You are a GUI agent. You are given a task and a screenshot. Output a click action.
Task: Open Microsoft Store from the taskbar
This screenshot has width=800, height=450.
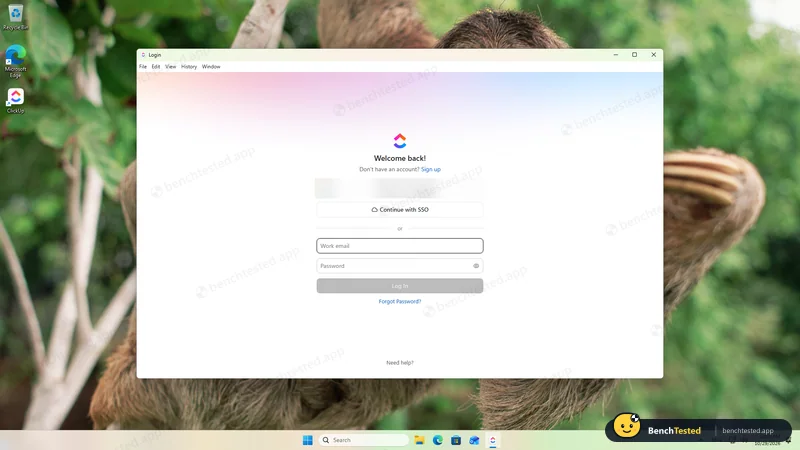tap(456, 440)
